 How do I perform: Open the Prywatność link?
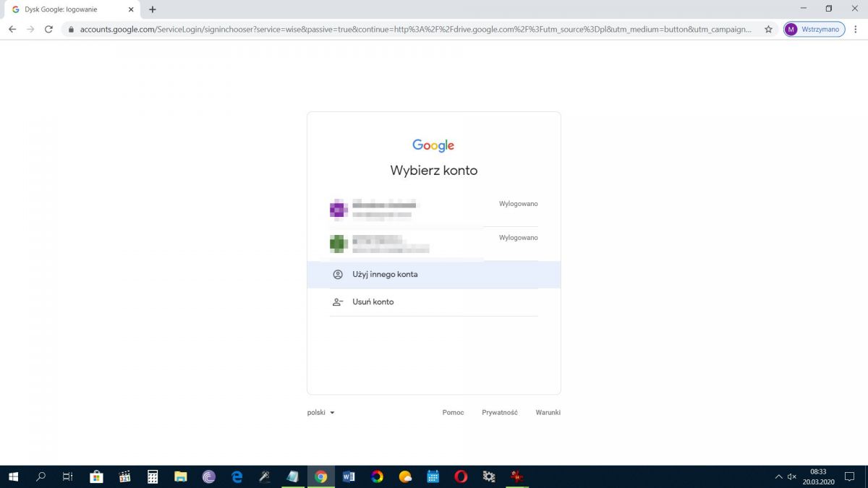[x=500, y=413]
